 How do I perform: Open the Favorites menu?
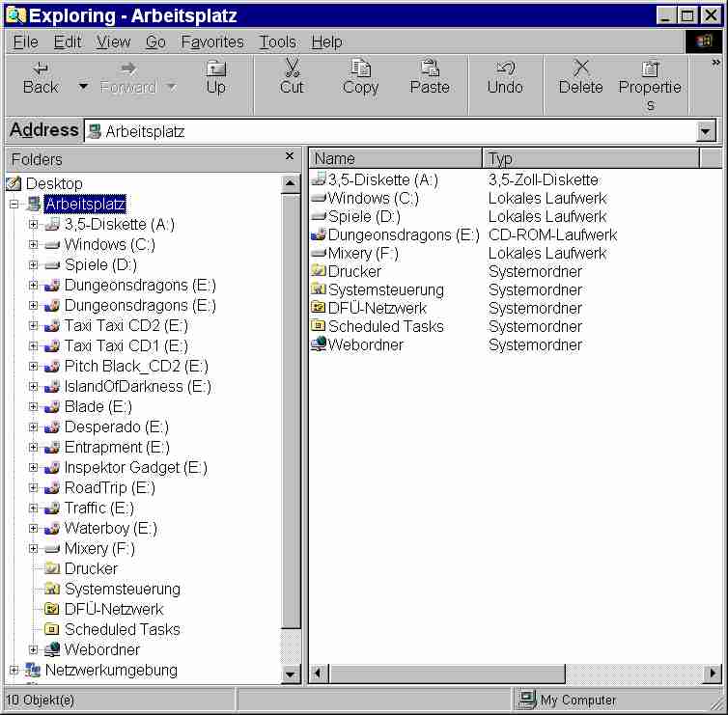pyautogui.click(x=212, y=42)
